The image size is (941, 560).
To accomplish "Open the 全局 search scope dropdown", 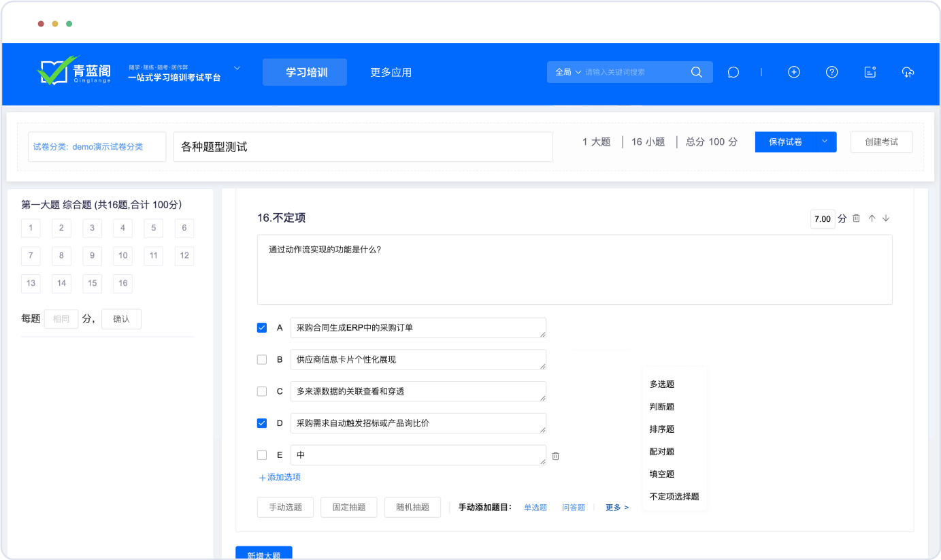I will (x=568, y=72).
